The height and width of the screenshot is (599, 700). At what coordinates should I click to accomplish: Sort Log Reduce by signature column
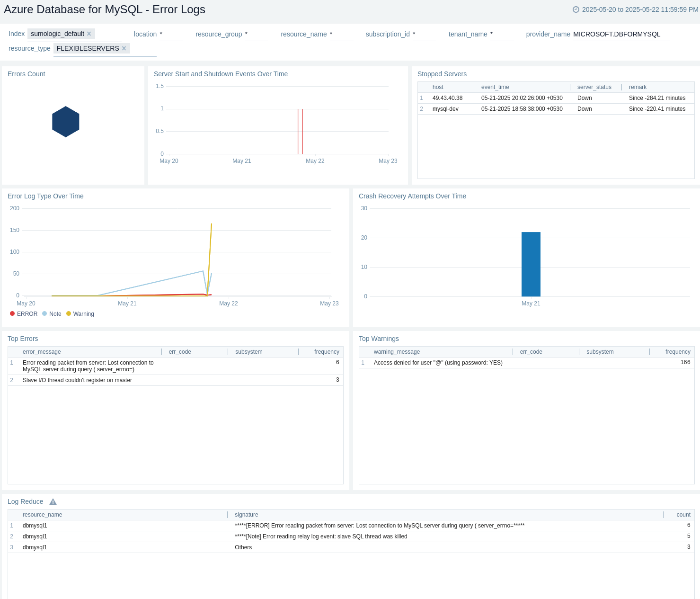247,515
